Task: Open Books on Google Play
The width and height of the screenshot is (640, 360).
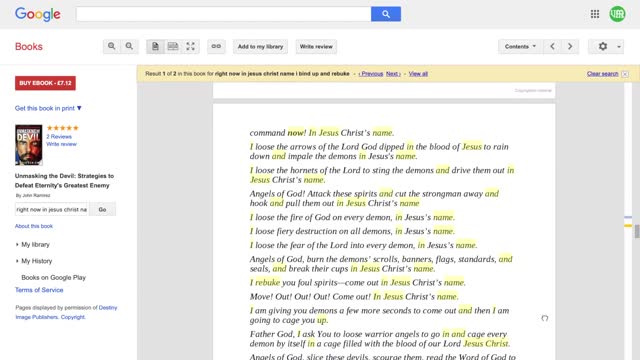Action: (53, 278)
